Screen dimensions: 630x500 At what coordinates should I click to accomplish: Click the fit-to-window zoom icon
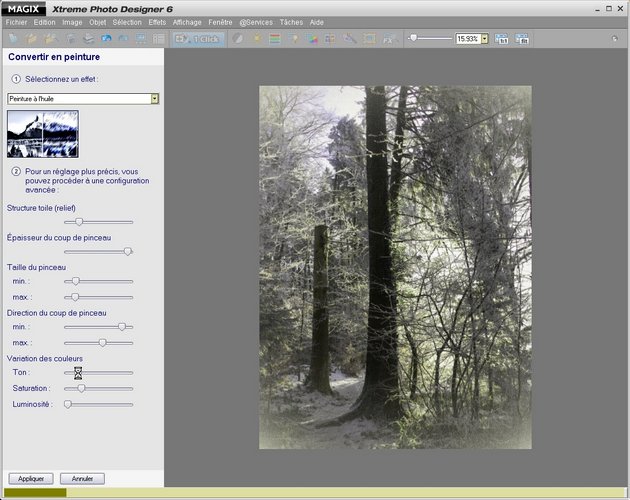522,38
